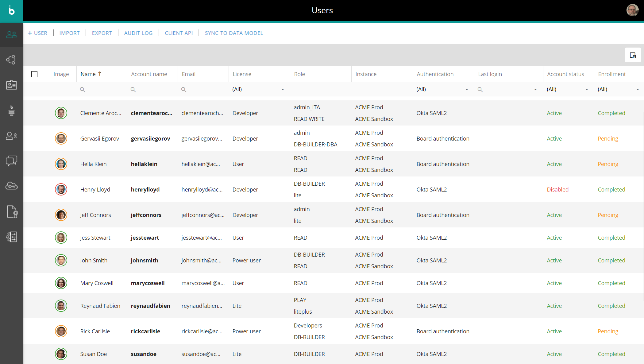Image resolution: width=644 pixels, height=364 pixels.
Task: Click the certificate document sidebar icon
Action: point(12,211)
